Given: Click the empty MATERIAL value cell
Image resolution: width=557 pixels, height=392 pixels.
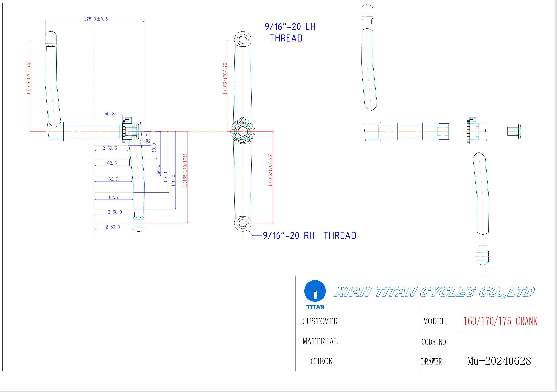Looking at the screenshot, I should pyautogui.click(x=389, y=341).
